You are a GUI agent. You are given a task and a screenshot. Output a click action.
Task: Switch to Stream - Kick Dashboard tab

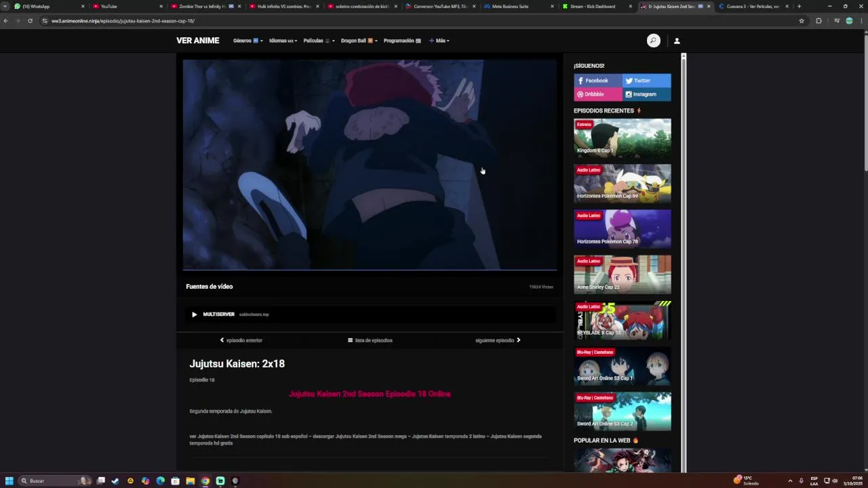pos(597,6)
